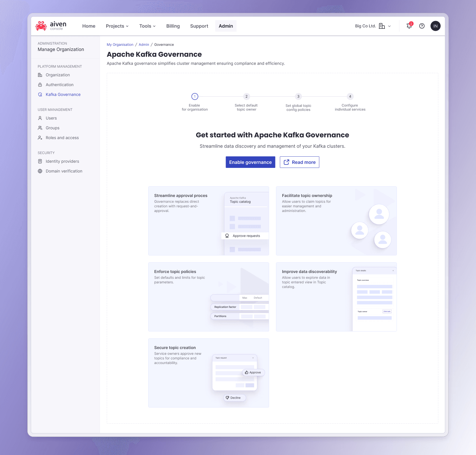Click the Aiven crab logo

coord(41,26)
